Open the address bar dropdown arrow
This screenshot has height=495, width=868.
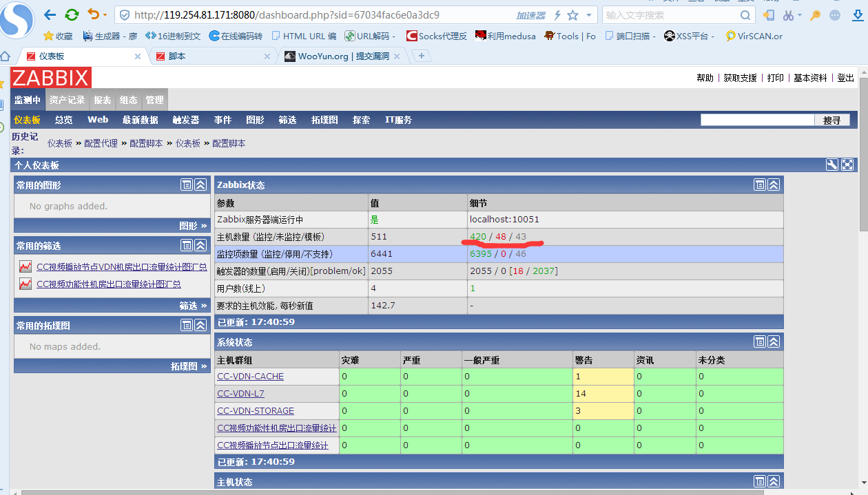[588, 15]
